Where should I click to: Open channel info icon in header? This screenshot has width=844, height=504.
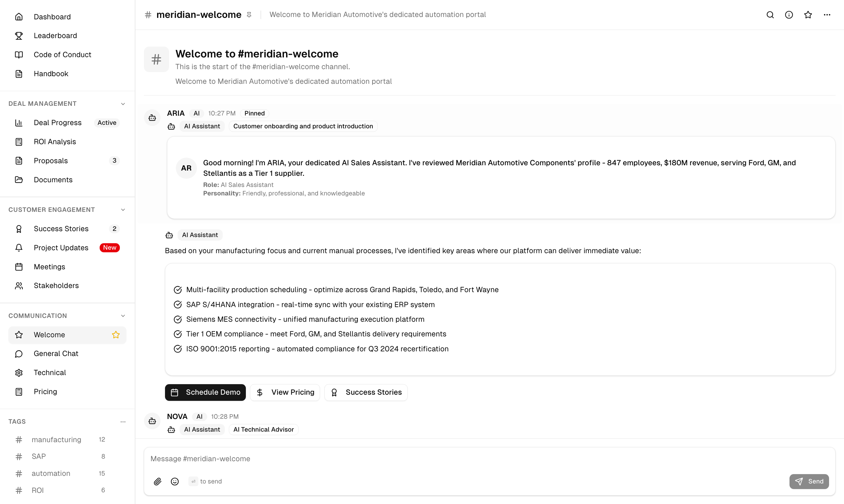[789, 15]
